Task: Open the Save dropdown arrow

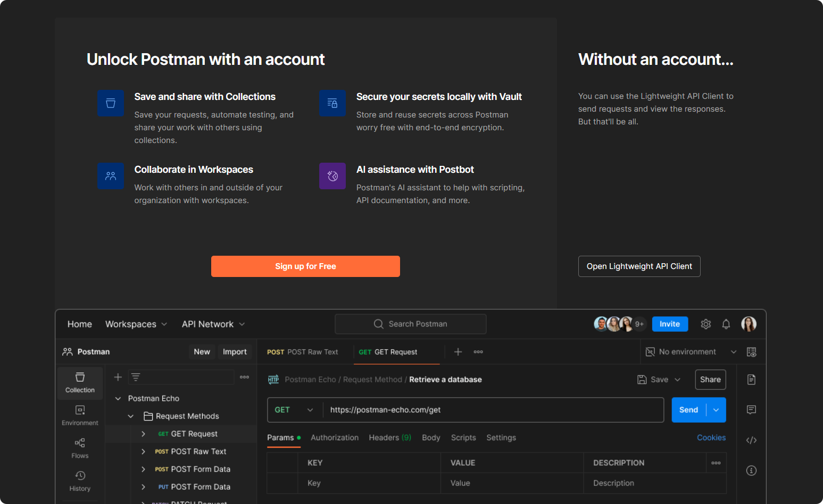Action: (678, 380)
